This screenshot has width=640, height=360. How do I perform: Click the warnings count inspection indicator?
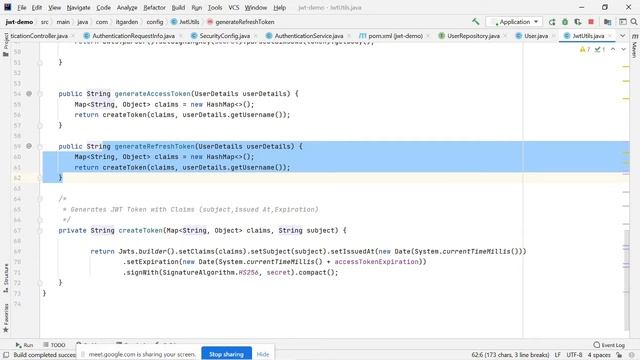(x=585, y=49)
